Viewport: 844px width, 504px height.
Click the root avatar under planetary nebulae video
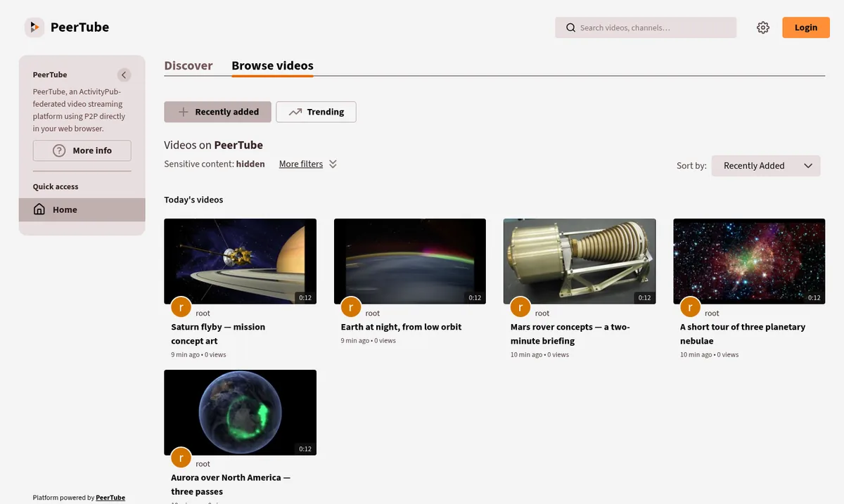tap(691, 307)
